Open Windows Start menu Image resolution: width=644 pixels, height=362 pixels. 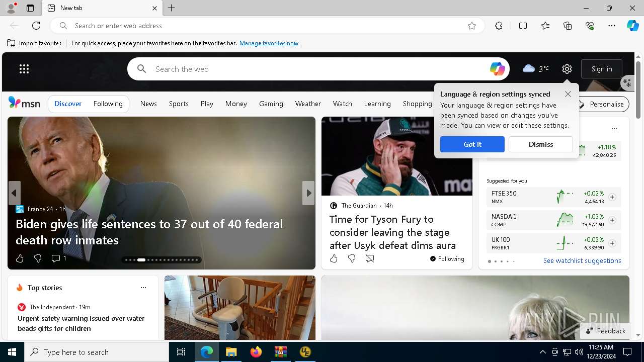12,352
